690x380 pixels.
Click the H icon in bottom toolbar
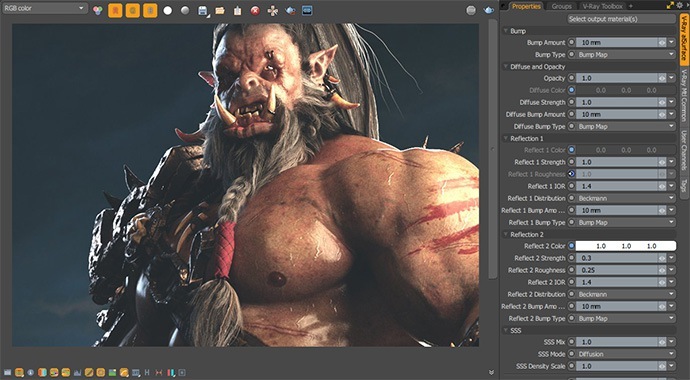pos(147,373)
